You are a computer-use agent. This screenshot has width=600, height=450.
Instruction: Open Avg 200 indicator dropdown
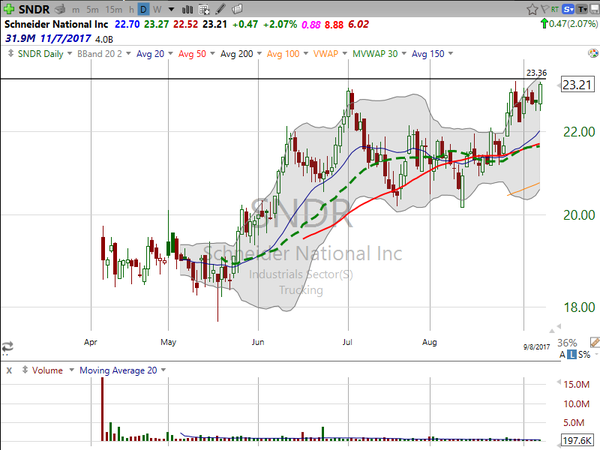coord(259,54)
